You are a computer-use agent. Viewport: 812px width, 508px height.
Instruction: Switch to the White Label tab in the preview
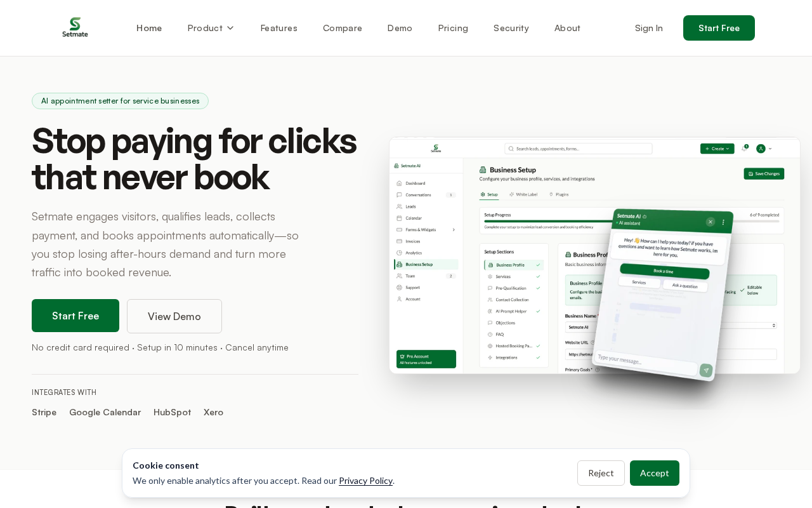click(x=523, y=194)
